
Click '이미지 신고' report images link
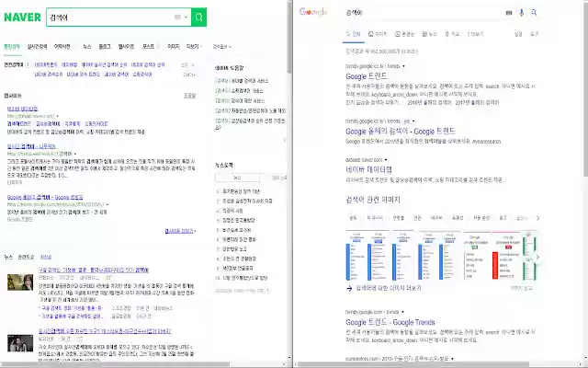pos(521,288)
